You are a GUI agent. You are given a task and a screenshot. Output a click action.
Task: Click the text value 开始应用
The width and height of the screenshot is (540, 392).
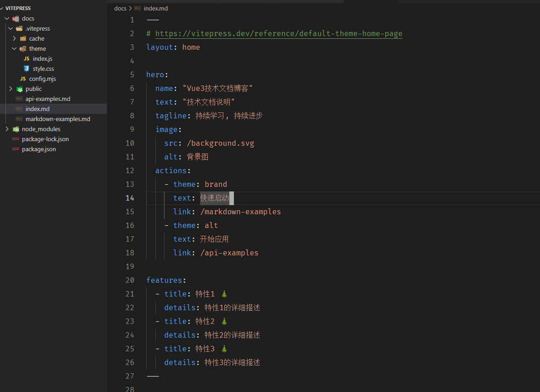pyautogui.click(x=214, y=239)
